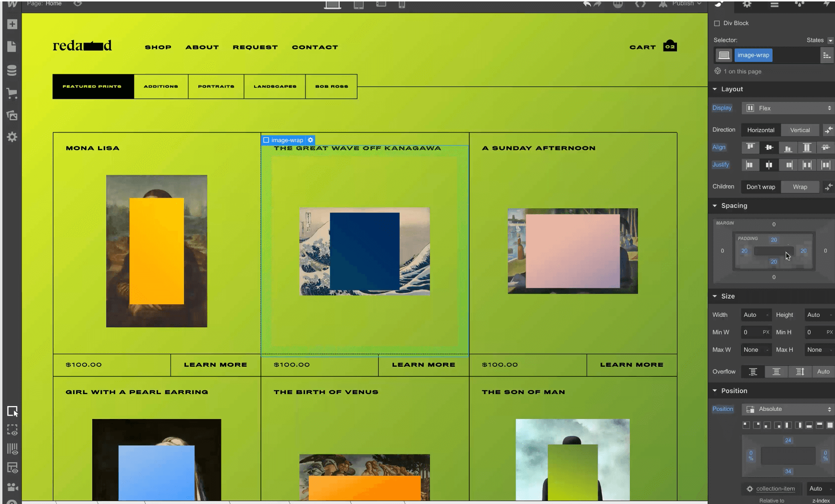Switch to mobile landscape breakpoint
Viewport: 835px width, 504px height.
(x=381, y=4)
